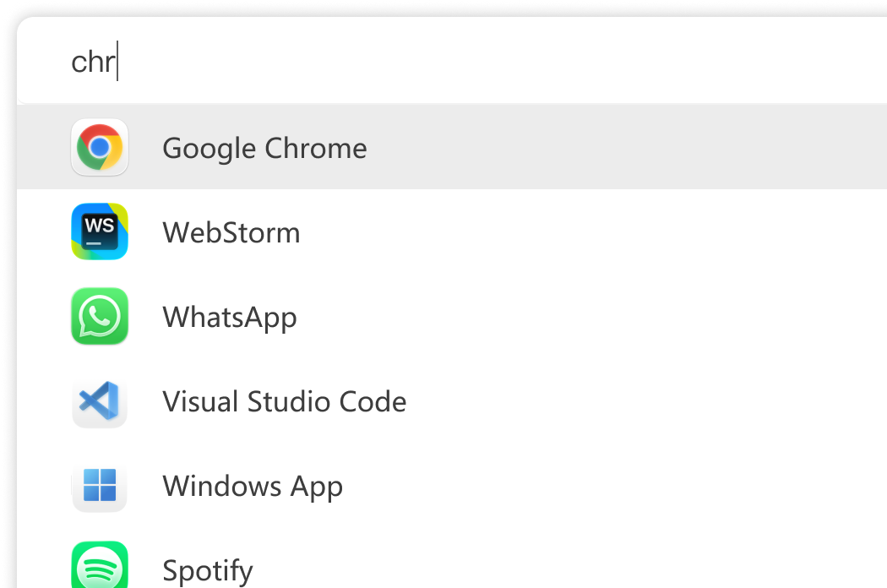
Task: Pick the Windows App name label
Action: click(253, 487)
